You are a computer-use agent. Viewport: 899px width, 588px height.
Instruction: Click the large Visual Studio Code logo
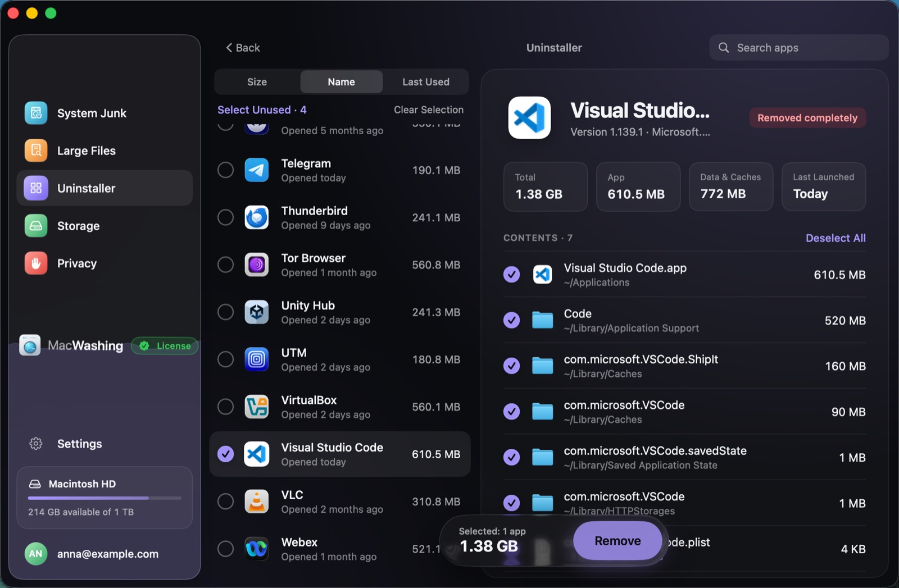(529, 118)
